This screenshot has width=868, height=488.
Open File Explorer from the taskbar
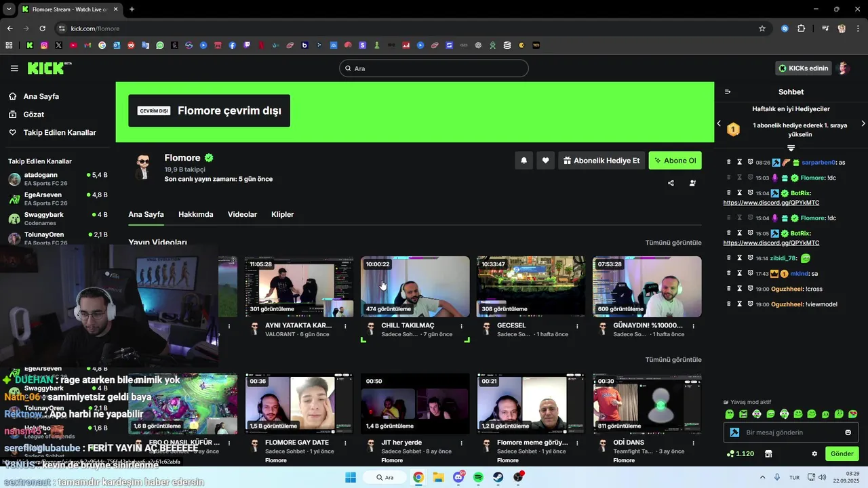pos(438,477)
